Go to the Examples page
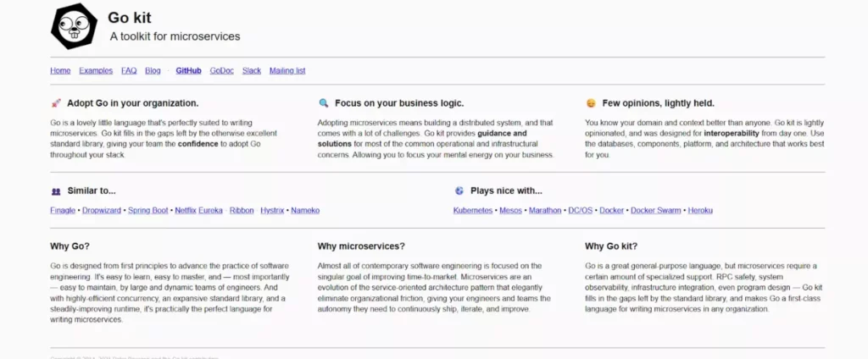The width and height of the screenshot is (868, 359). [96, 71]
